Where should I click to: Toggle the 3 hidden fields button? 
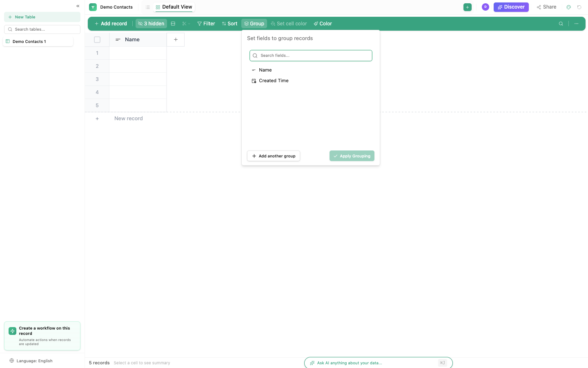click(x=151, y=24)
